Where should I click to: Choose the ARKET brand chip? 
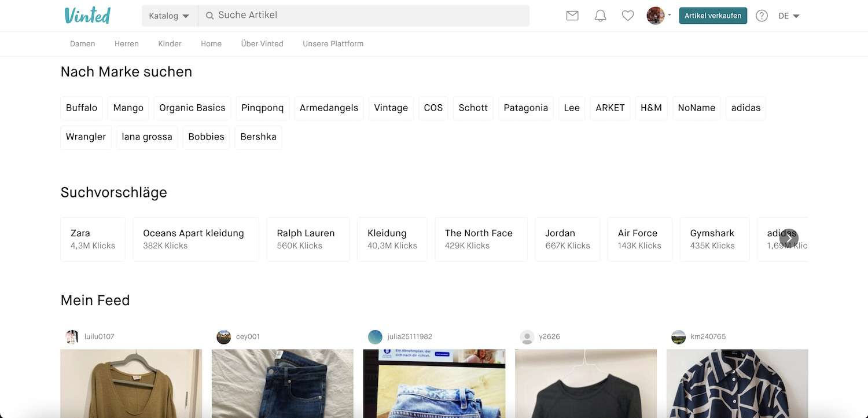[610, 108]
